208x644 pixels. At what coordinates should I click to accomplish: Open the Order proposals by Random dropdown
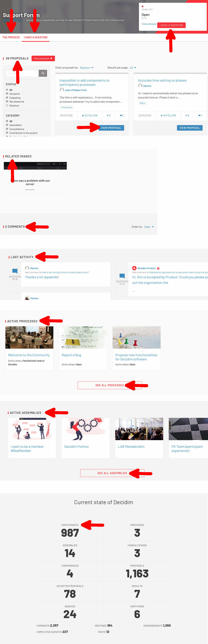[86, 68]
